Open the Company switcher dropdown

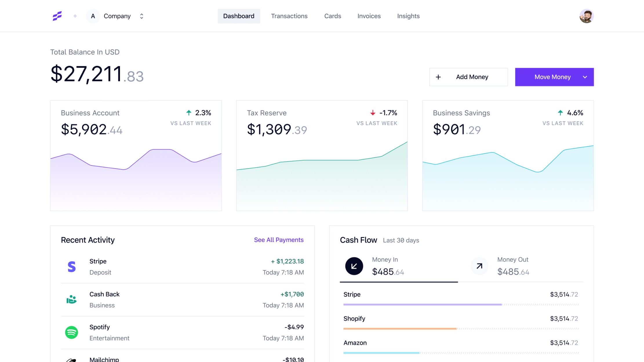click(141, 16)
